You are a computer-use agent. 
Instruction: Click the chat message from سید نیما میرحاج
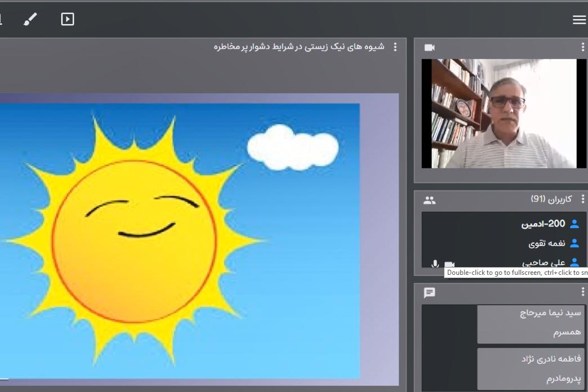pos(531,324)
